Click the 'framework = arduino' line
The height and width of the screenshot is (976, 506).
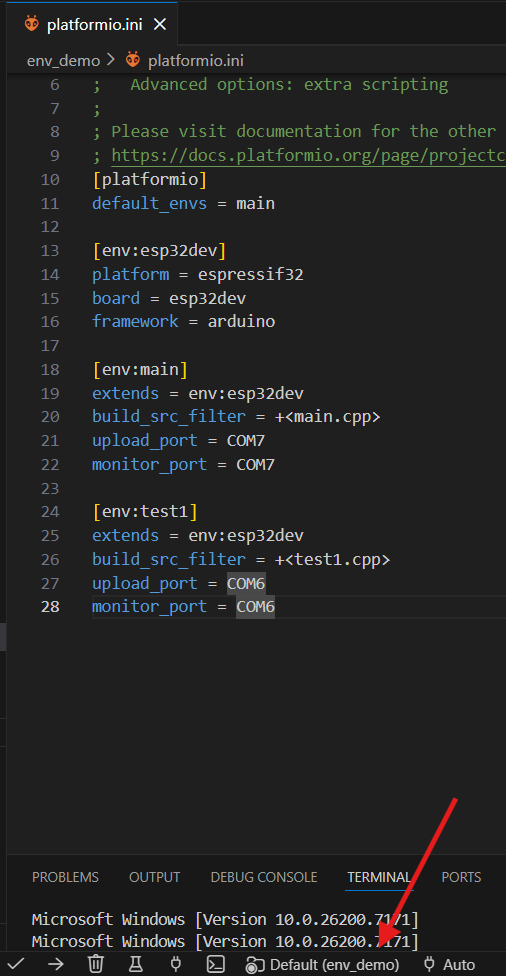coord(183,321)
